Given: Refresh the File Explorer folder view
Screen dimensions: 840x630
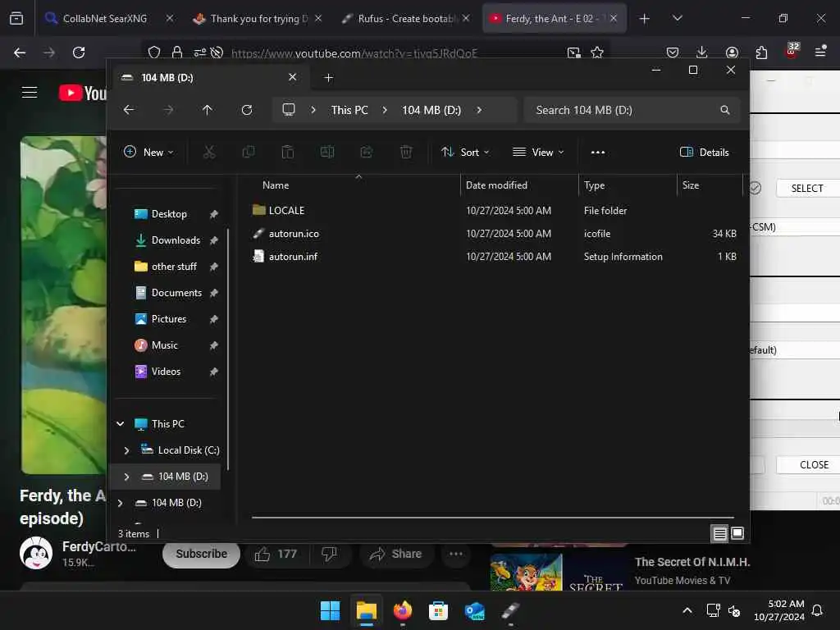Looking at the screenshot, I should (246, 110).
